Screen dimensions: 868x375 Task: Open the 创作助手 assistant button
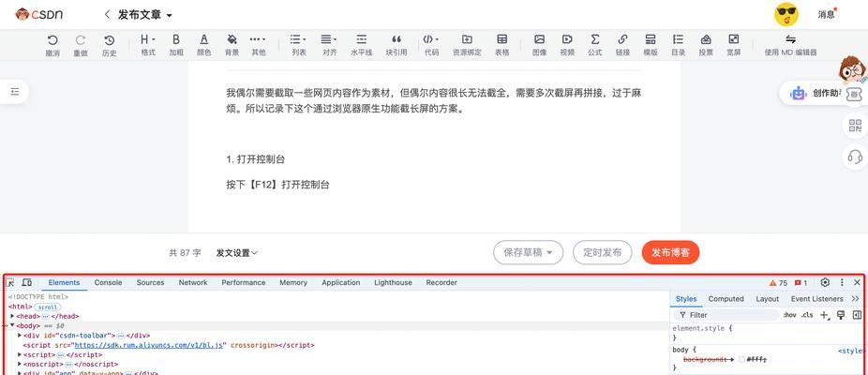pos(812,93)
